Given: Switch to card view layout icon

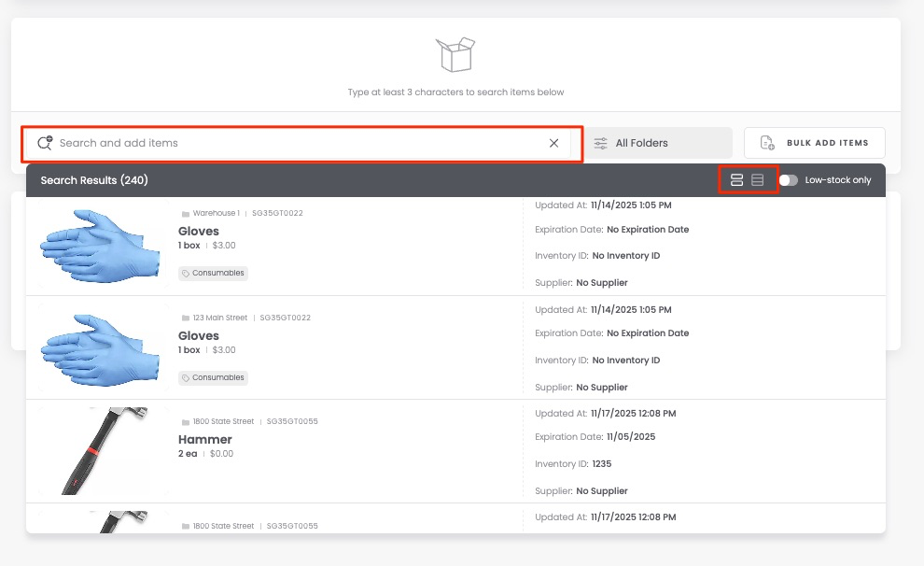Looking at the screenshot, I should tap(736, 180).
